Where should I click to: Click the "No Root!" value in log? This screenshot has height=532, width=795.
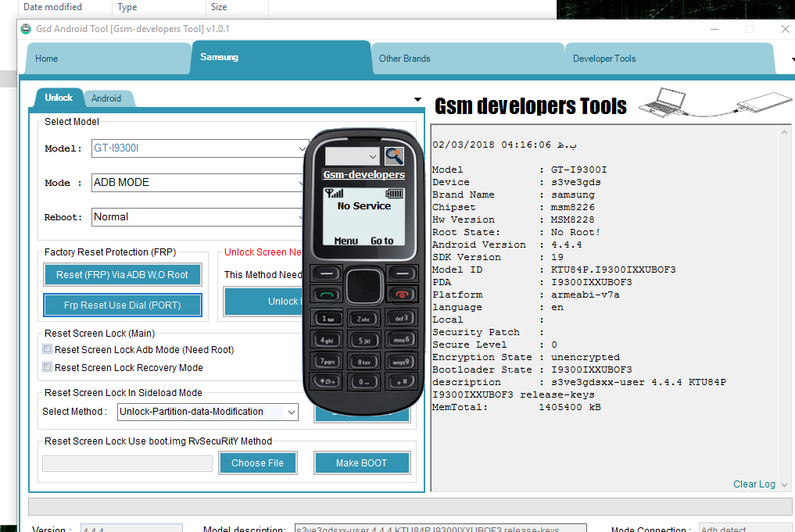(575, 232)
